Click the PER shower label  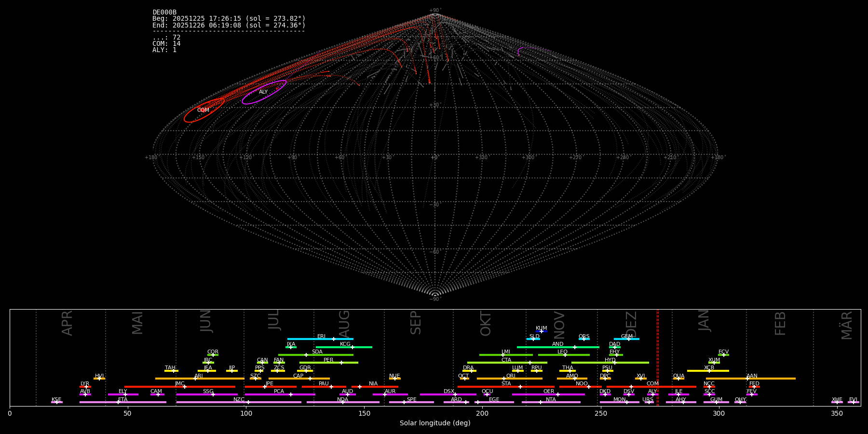point(328,360)
